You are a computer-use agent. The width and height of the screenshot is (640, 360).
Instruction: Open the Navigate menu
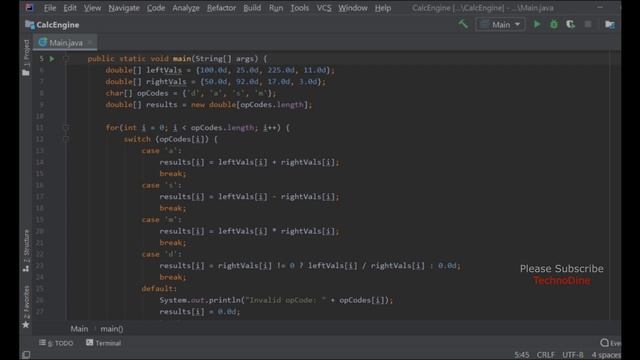click(124, 8)
